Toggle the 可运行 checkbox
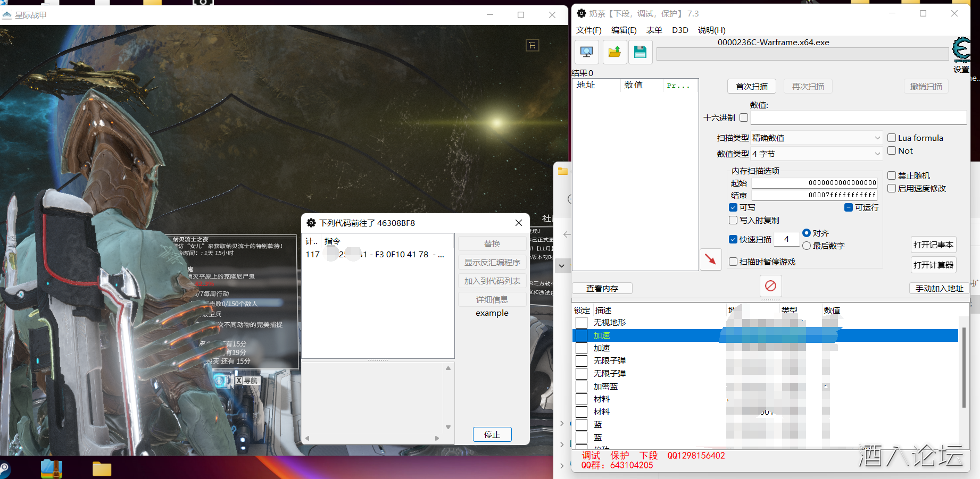The image size is (980, 479). pyautogui.click(x=849, y=207)
